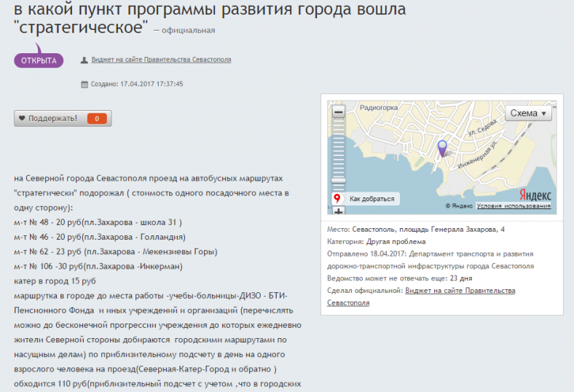The width and height of the screenshot is (574, 392).
Task: Click the user icon beside widget author
Action: (84, 60)
